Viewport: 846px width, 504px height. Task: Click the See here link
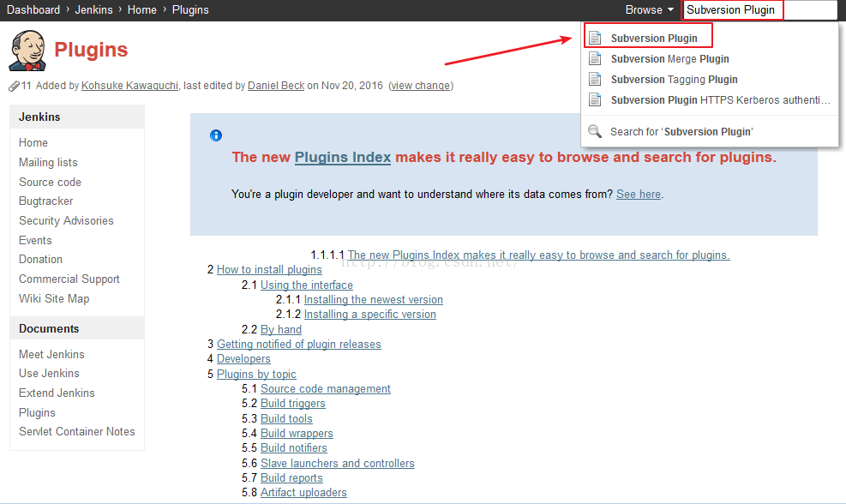[x=639, y=195]
